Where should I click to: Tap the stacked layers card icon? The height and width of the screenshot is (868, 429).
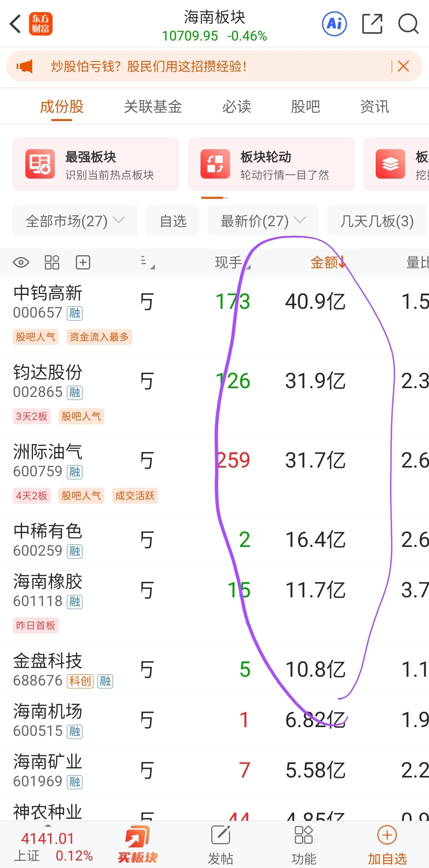tap(390, 164)
